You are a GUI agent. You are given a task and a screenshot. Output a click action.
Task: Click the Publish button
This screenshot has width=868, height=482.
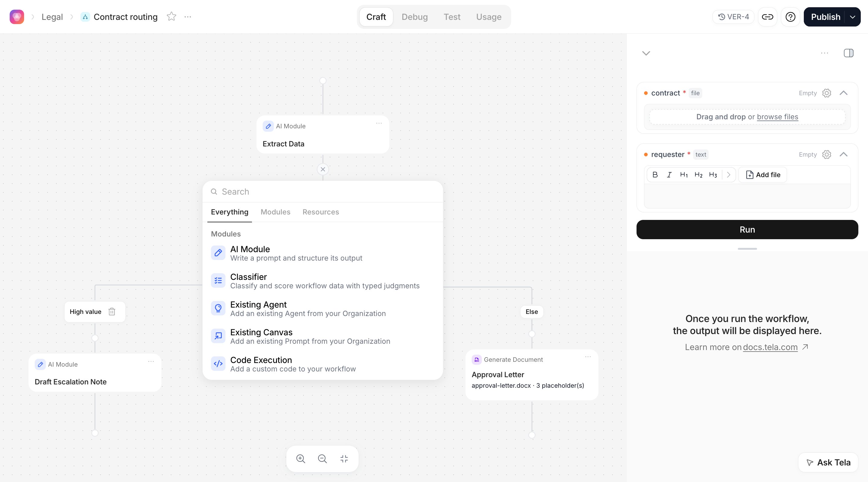[825, 17]
